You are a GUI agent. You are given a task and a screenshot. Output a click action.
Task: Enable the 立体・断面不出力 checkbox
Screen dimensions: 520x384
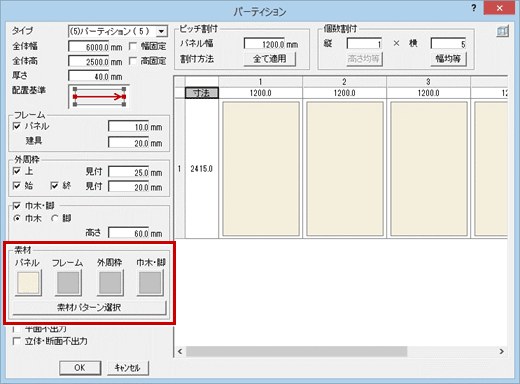(16, 341)
